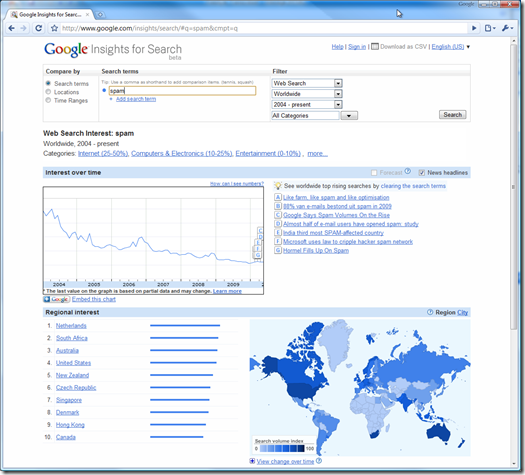Open the Google Insights for Search tab
This screenshot has width=525, height=475.
click(x=50, y=15)
